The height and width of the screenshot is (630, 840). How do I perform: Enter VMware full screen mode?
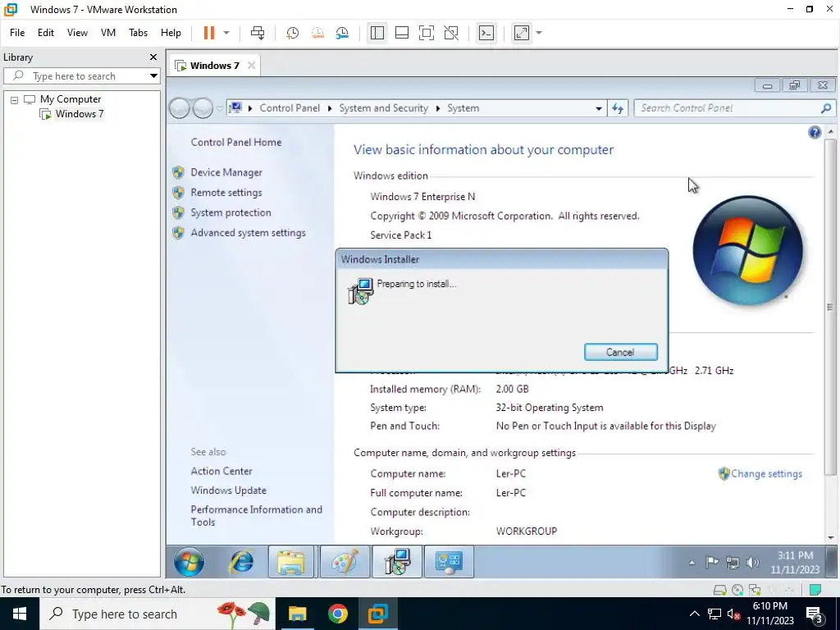pyautogui.click(x=427, y=33)
